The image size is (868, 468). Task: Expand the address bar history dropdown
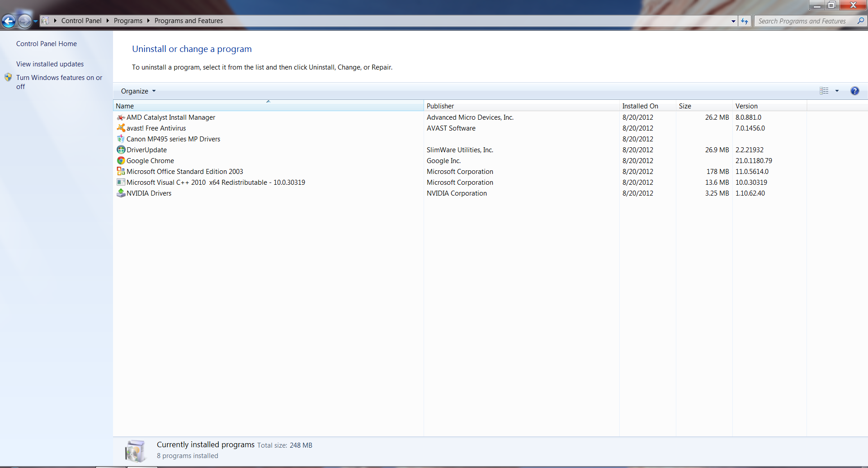(733, 21)
